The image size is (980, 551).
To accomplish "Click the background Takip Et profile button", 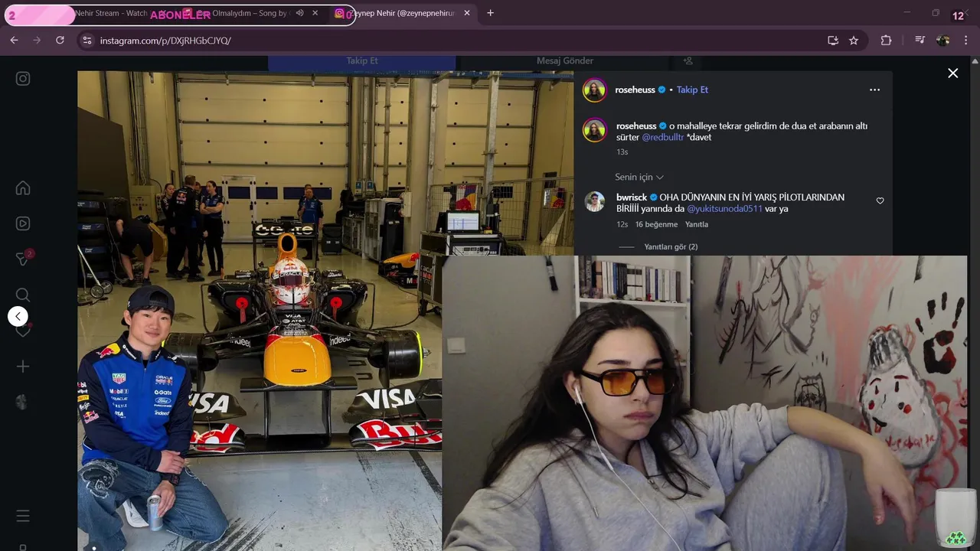I will coord(362,61).
